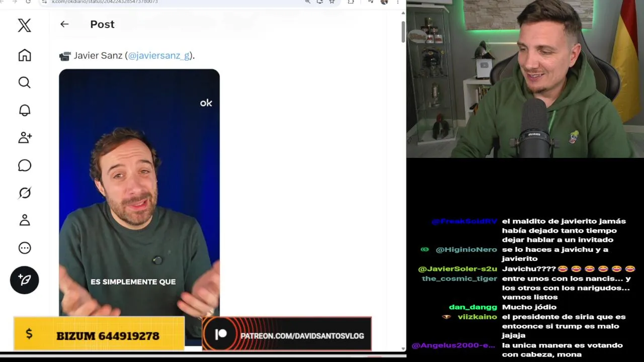
Task: Select chat username @JavierSoler-s2u
Action: [457, 269]
